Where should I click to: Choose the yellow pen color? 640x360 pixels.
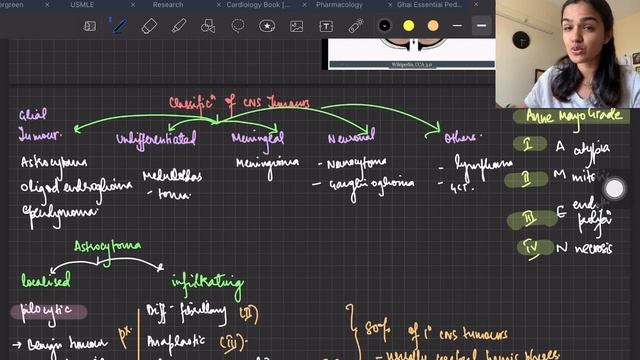(409, 26)
